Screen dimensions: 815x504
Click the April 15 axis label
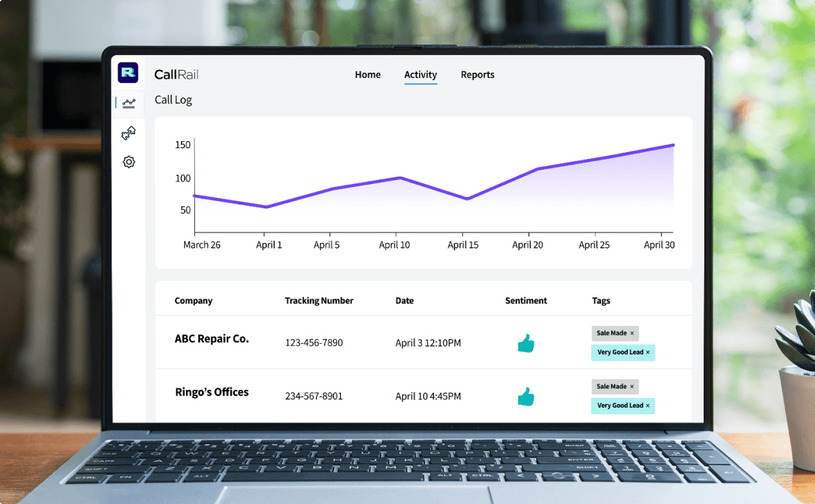[x=463, y=245]
